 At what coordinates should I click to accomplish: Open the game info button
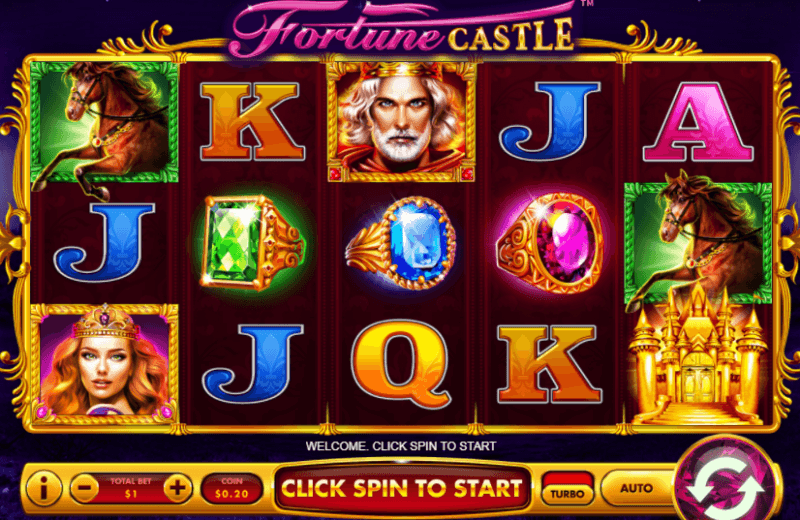click(x=43, y=489)
